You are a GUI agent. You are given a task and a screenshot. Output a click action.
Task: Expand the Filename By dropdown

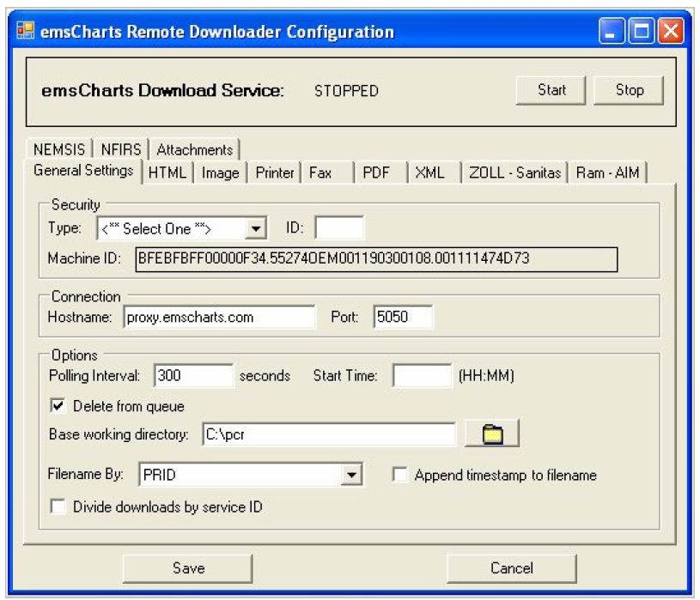tap(350, 476)
